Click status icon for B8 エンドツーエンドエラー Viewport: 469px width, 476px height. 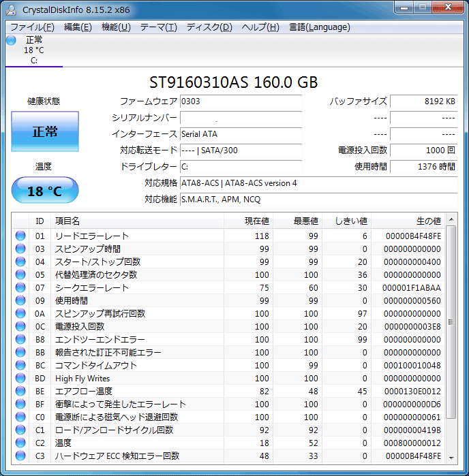click(20, 339)
